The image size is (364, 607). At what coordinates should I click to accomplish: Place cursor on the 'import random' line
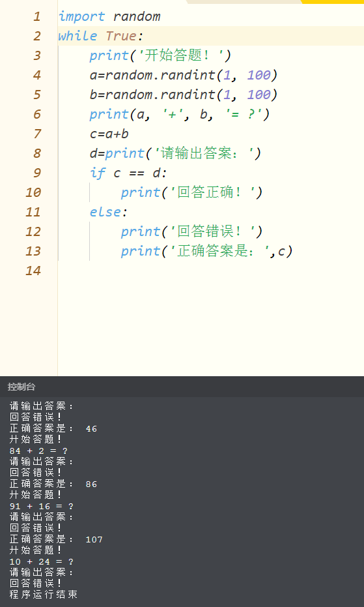coord(109,17)
